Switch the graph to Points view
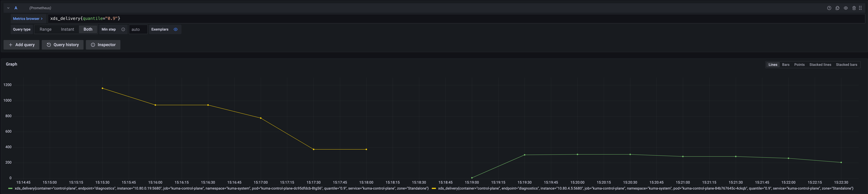Image resolution: width=868 pixels, height=194 pixels. (799, 64)
